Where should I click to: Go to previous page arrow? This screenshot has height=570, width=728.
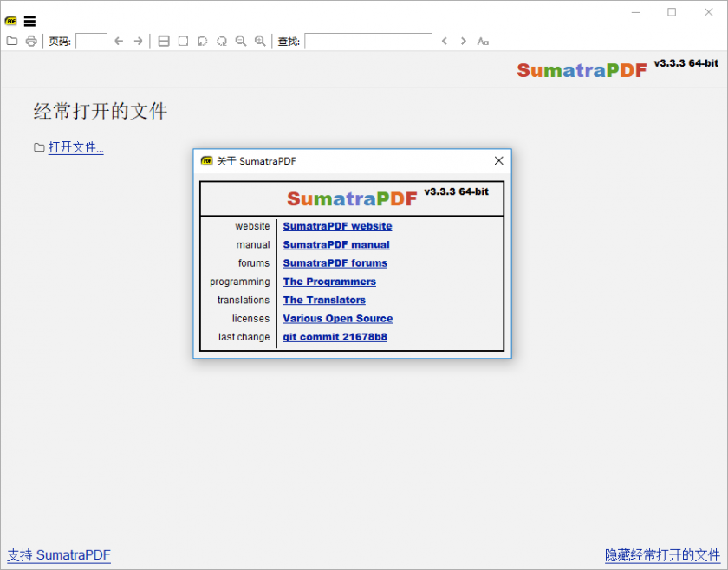(119, 41)
